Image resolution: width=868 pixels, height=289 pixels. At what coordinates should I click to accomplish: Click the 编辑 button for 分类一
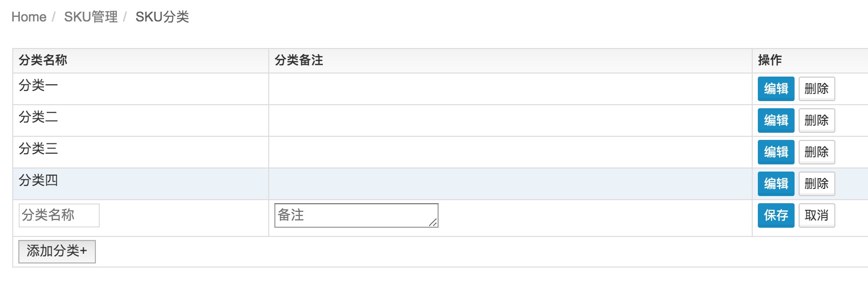point(776,89)
